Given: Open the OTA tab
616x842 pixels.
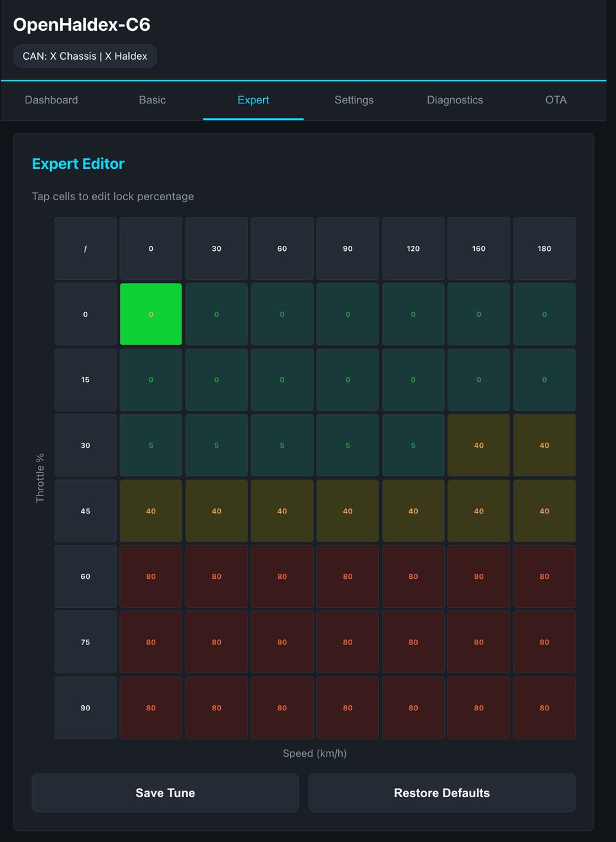Looking at the screenshot, I should coord(556,100).
